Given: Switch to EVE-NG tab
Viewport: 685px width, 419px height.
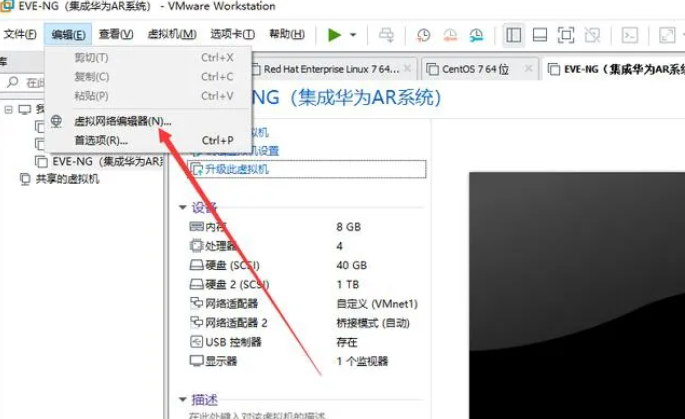Looking at the screenshot, I should point(616,69).
